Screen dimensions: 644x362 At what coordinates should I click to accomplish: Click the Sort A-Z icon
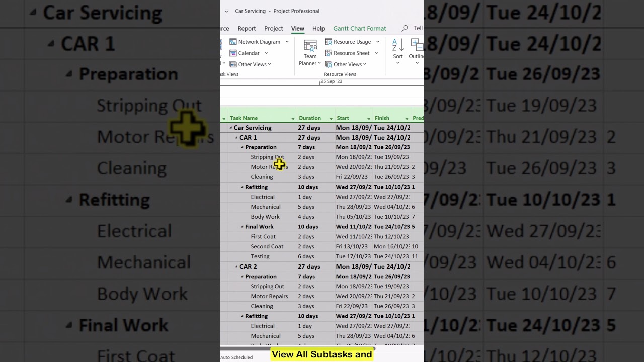398,45
